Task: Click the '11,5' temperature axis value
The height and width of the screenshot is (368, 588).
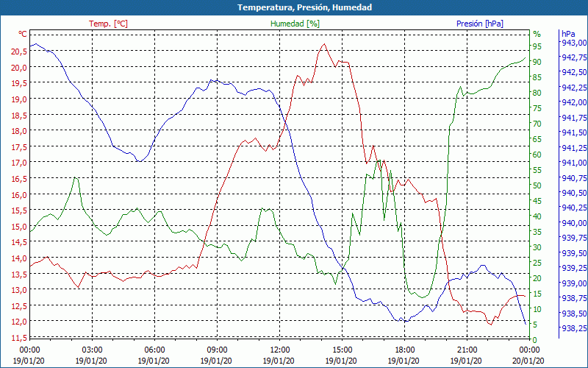Action: tap(19, 338)
